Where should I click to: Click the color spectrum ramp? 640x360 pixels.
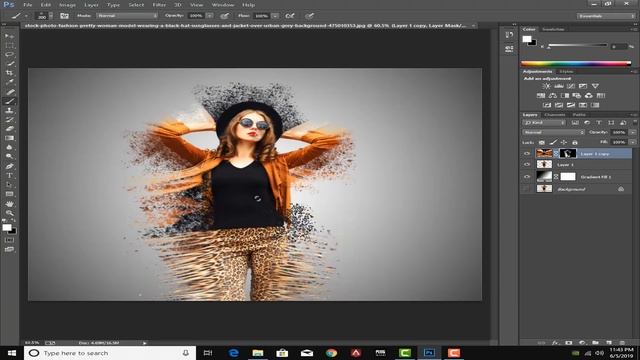[576, 63]
